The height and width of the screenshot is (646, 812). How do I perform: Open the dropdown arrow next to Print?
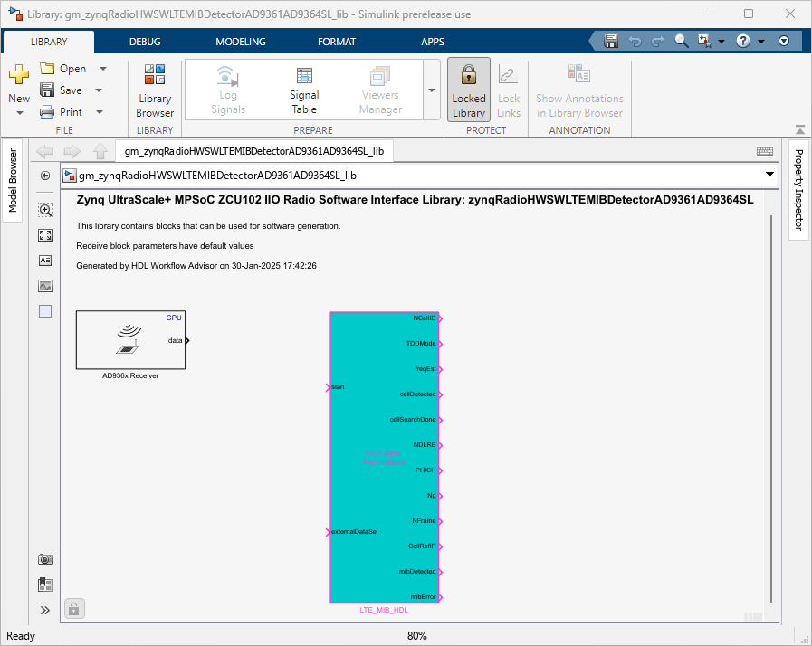pos(100,112)
